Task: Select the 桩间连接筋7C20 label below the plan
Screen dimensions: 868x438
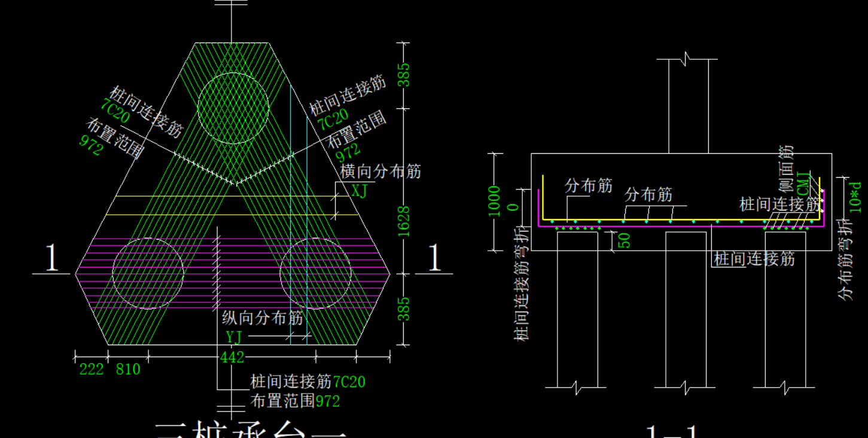Action: tap(307, 381)
